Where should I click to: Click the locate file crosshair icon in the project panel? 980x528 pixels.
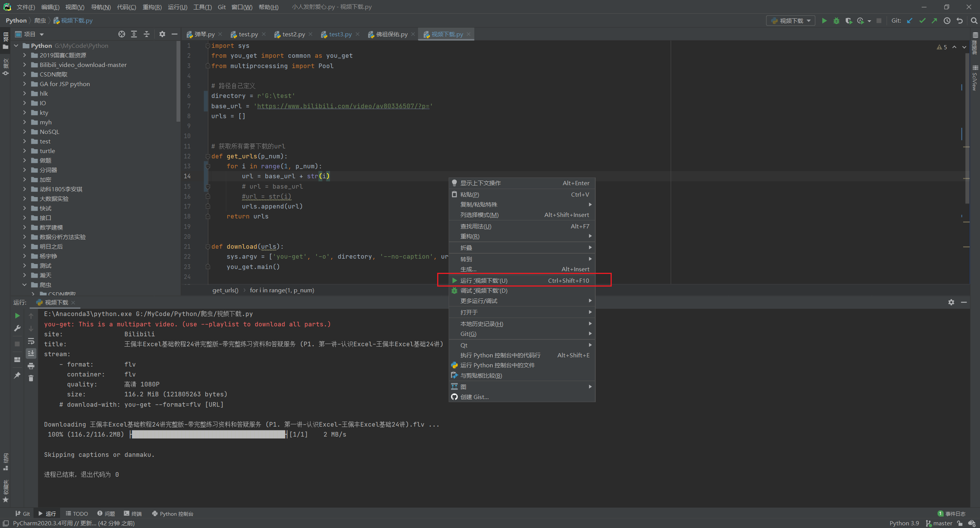point(122,34)
